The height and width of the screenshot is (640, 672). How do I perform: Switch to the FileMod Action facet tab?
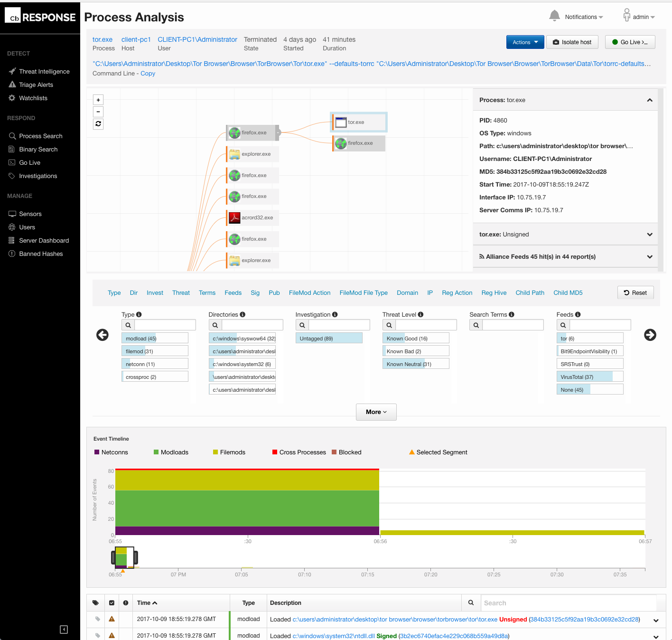310,293
